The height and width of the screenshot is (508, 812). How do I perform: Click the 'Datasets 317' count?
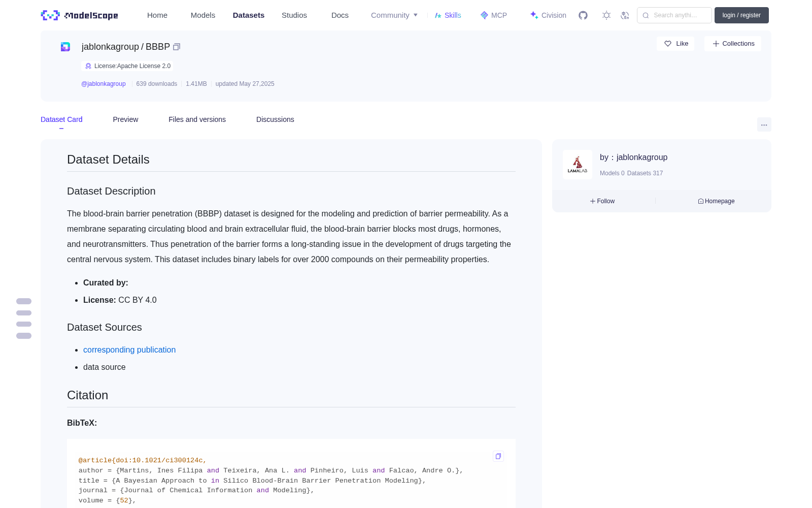645,173
